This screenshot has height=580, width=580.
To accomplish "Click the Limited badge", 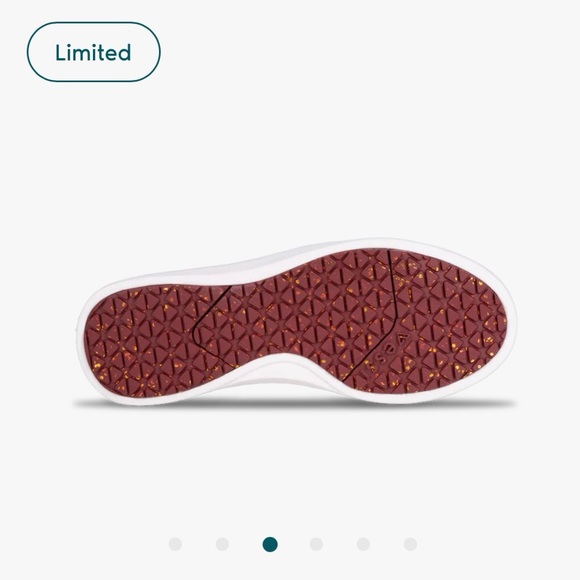I will click(94, 52).
